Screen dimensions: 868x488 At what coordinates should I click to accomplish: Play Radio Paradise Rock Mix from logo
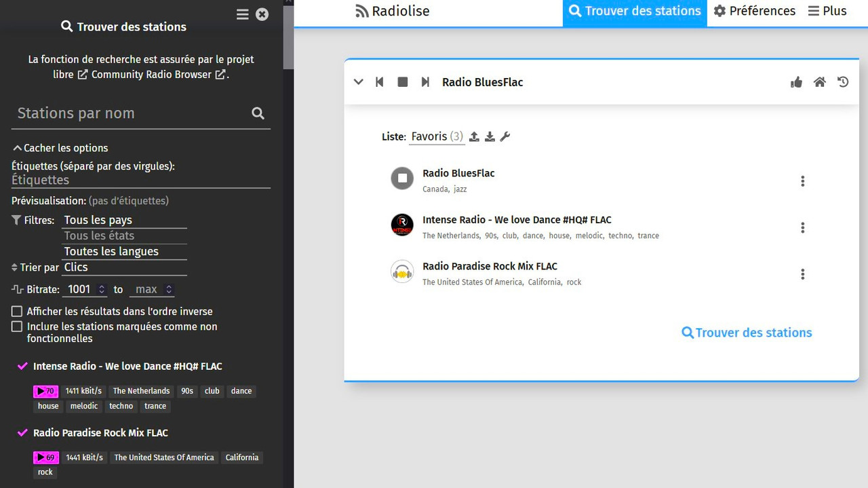(x=402, y=271)
